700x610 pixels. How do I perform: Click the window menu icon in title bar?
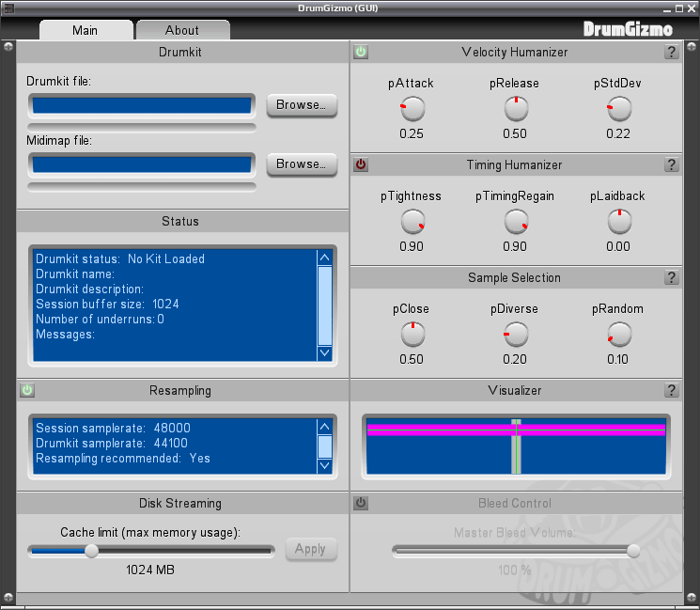coord(8,8)
